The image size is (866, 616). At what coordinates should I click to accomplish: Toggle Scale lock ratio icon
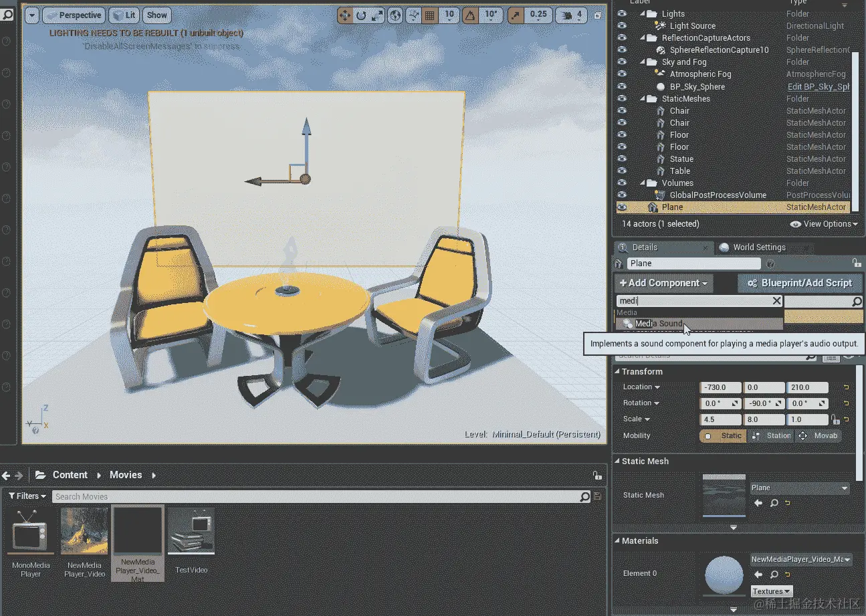coord(835,420)
